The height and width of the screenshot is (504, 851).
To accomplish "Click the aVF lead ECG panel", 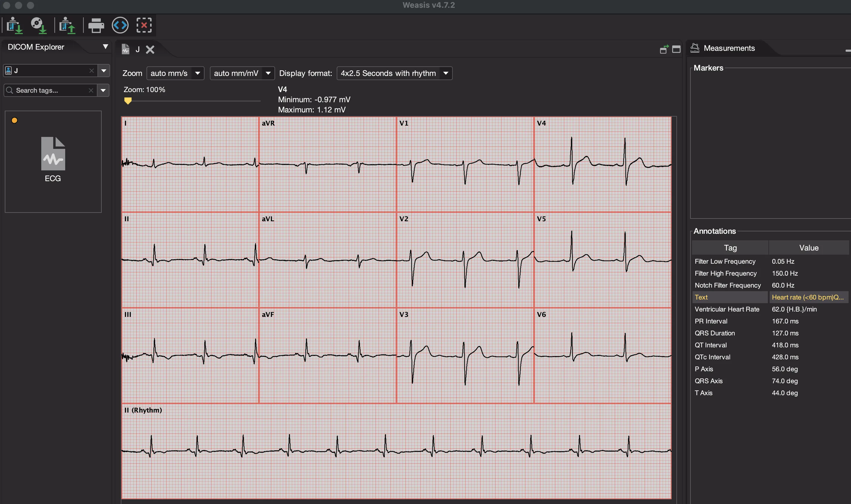I will [x=327, y=356].
